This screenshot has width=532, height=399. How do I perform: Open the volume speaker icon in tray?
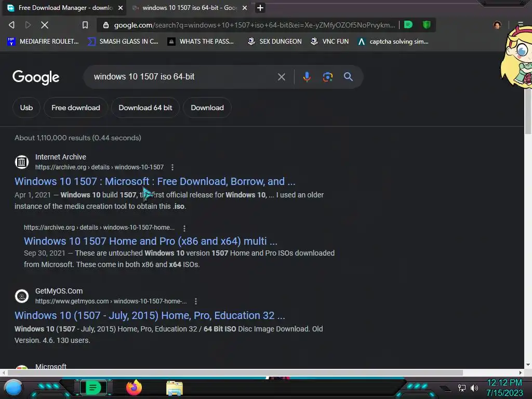point(474,388)
